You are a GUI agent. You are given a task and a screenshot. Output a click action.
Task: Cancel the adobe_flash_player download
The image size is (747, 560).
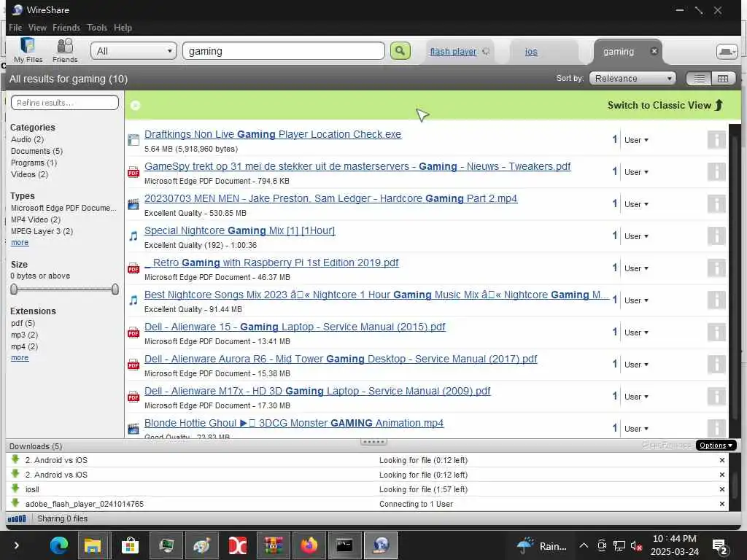coord(721,504)
